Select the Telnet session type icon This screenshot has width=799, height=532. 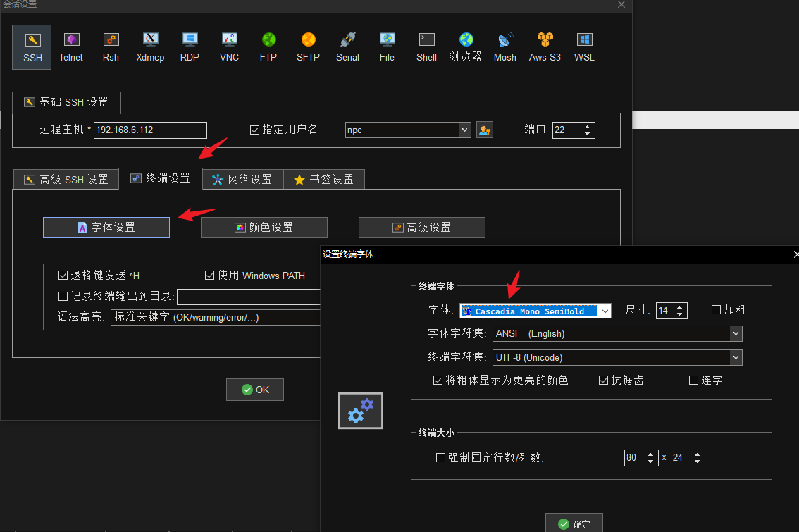[x=71, y=47]
